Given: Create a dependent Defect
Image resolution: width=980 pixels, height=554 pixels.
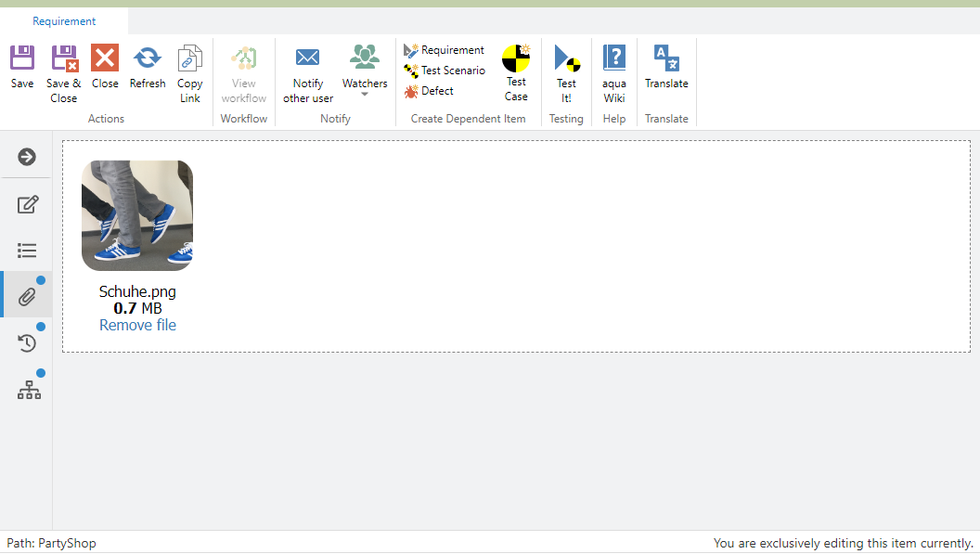Looking at the screenshot, I should click(x=430, y=91).
